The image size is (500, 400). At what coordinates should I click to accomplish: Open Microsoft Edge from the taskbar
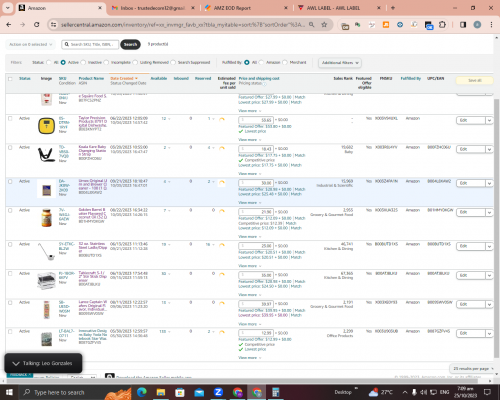142,392
